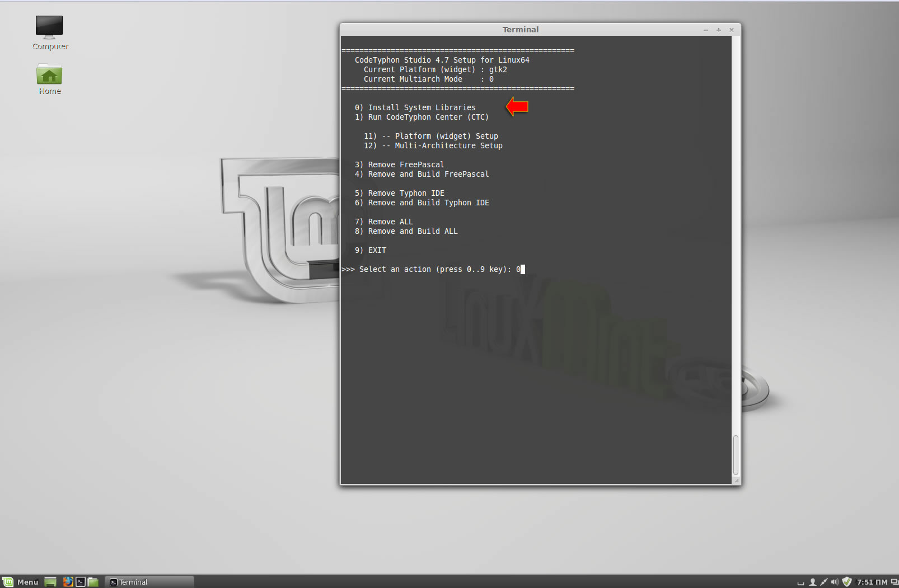Image resolution: width=899 pixels, height=588 pixels.
Task: Close the Terminal window
Action: pos(732,30)
